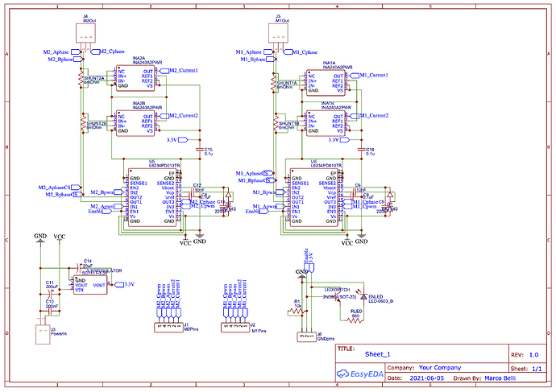Select the SHUNT2B resistor
The height and width of the screenshot is (392, 556).
click(x=84, y=123)
